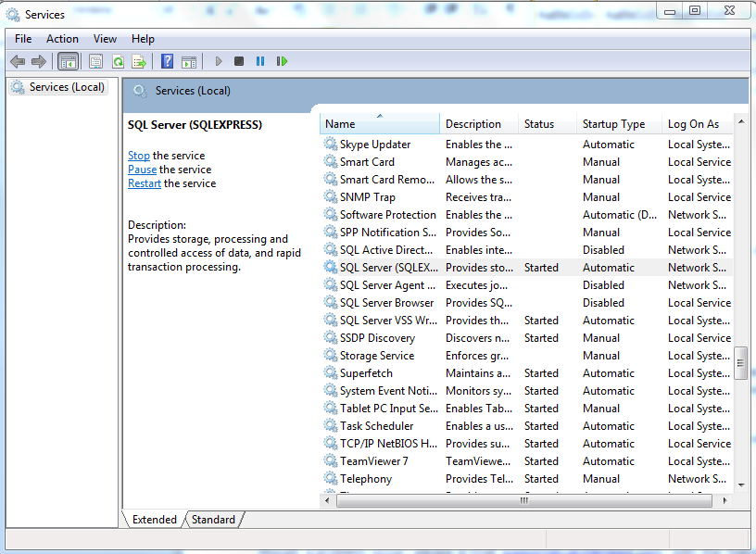This screenshot has height=554, width=756.
Task: Click the Restart Service toolbar icon
Action: tap(282, 61)
